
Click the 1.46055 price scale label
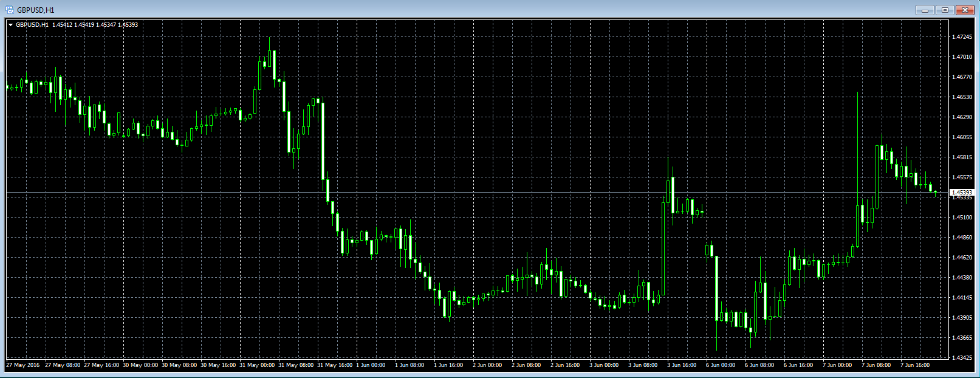coord(962,137)
